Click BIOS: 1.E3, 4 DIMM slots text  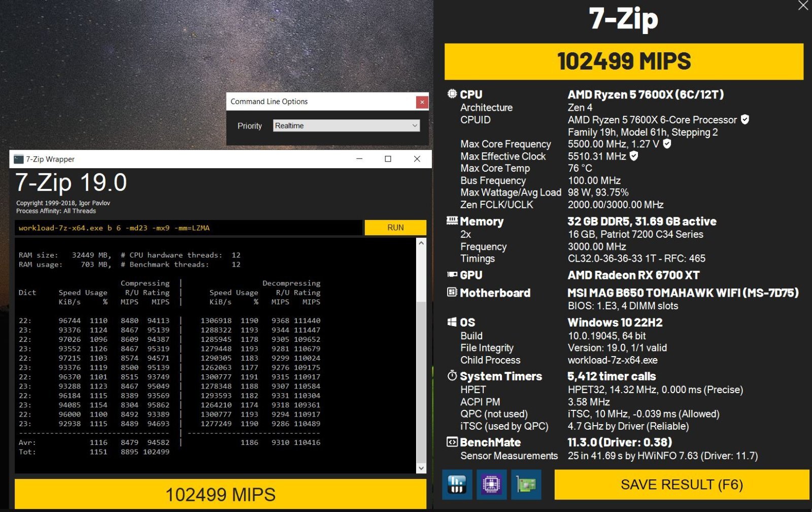click(623, 306)
